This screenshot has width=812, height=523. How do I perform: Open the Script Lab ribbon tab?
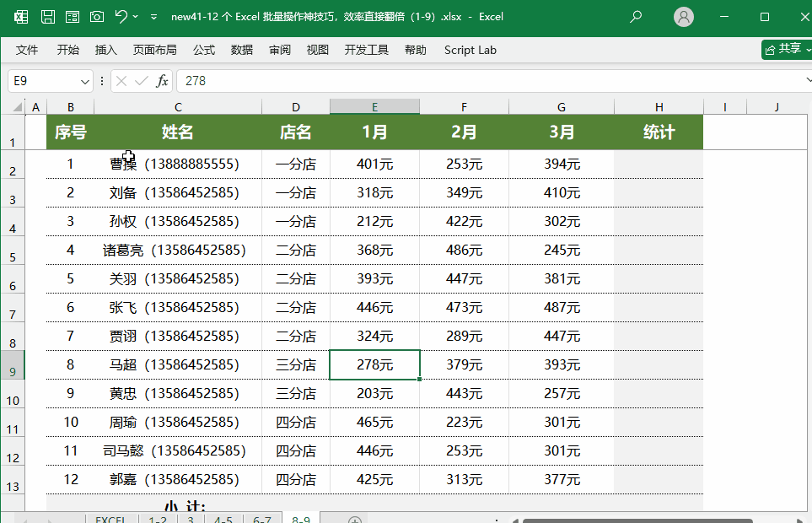[x=471, y=51]
